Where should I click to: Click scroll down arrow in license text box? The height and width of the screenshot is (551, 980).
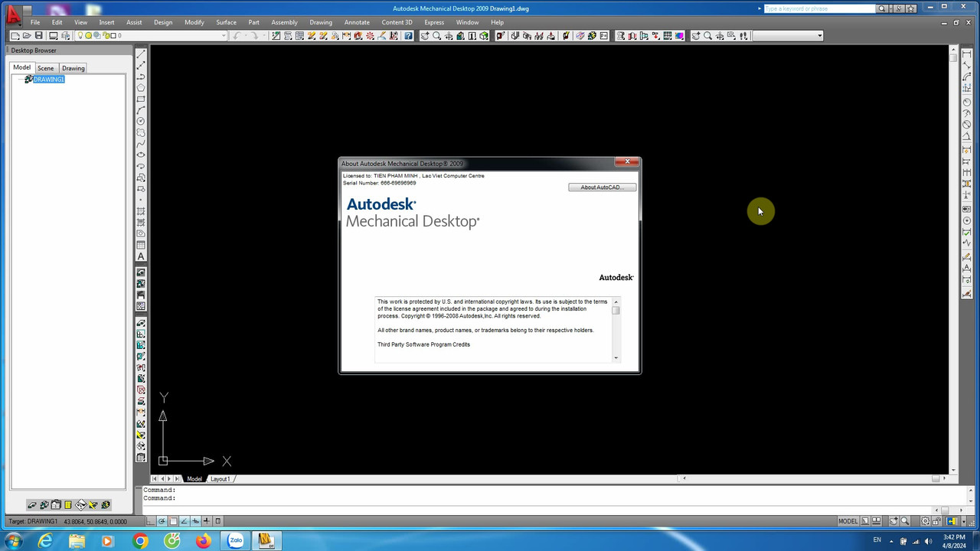(x=616, y=357)
